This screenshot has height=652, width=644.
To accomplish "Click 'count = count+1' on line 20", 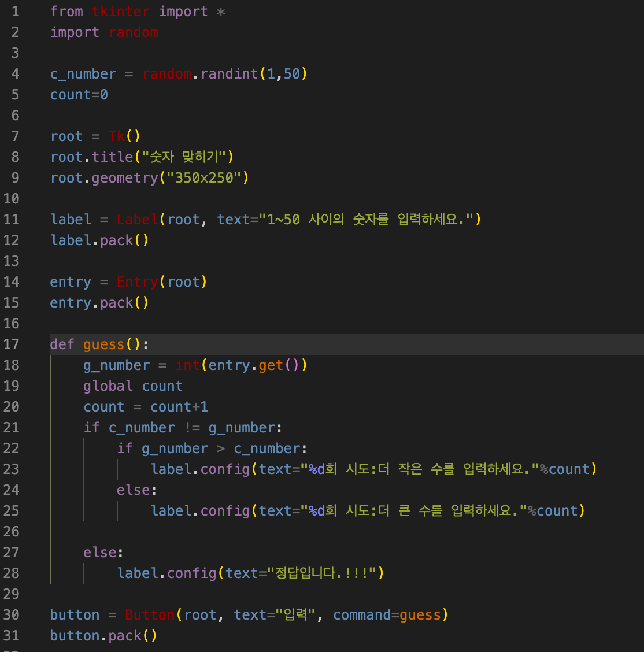I will coord(146,406).
